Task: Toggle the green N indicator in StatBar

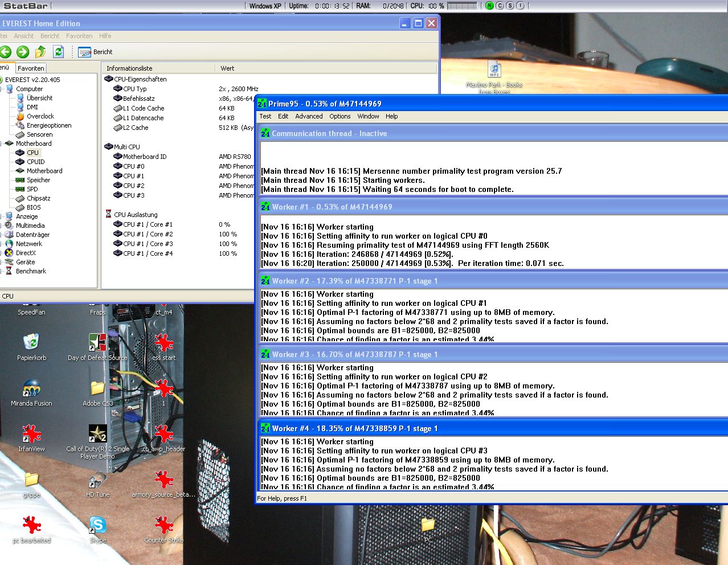Action: pos(489,6)
